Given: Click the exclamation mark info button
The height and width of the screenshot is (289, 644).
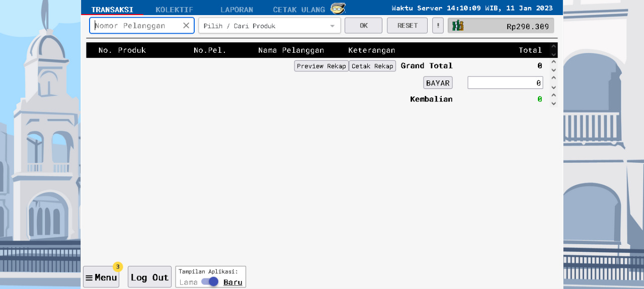Looking at the screenshot, I should pyautogui.click(x=438, y=26).
